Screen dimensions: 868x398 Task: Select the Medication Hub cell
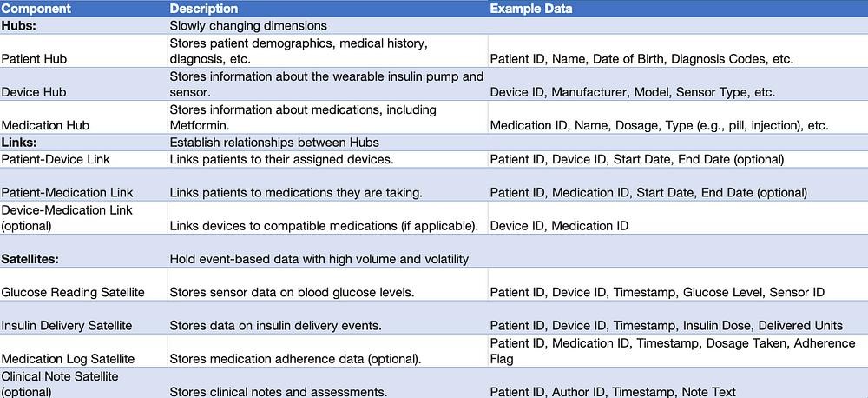[45, 125]
